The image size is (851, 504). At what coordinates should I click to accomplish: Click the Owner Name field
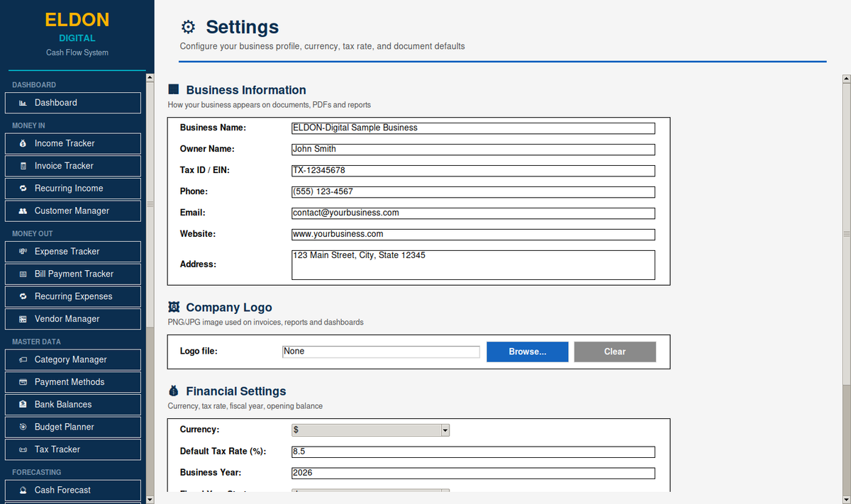pos(473,150)
